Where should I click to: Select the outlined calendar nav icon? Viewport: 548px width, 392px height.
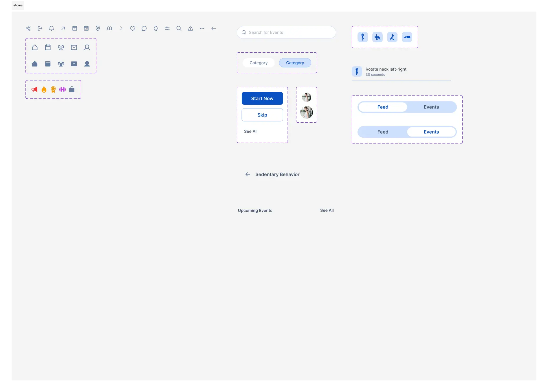pyautogui.click(x=48, y=47)
